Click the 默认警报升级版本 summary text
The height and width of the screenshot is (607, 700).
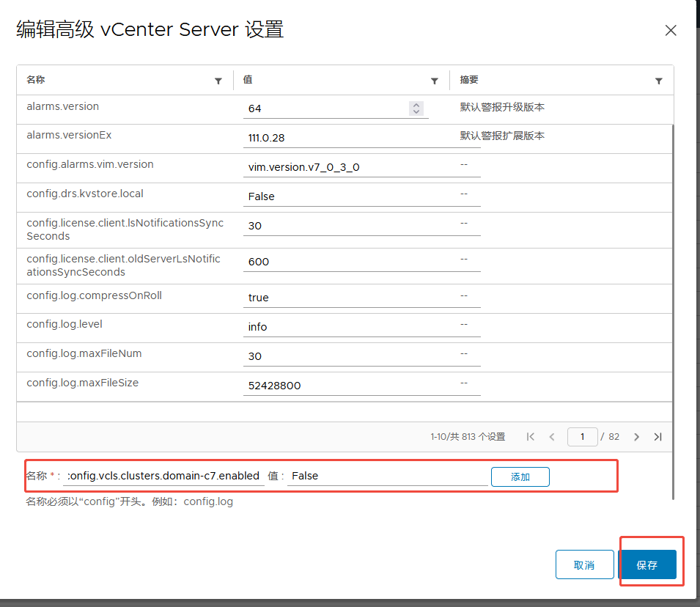[x=502, y=107]
